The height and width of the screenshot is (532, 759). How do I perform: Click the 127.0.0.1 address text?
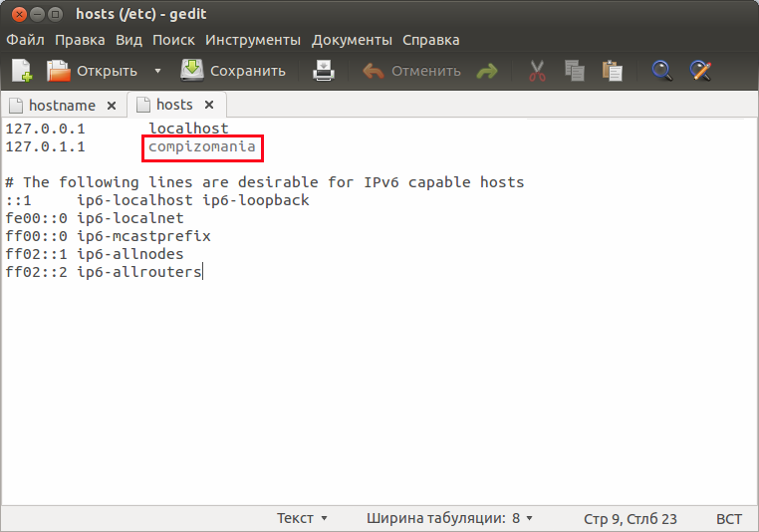click(45, 129)
